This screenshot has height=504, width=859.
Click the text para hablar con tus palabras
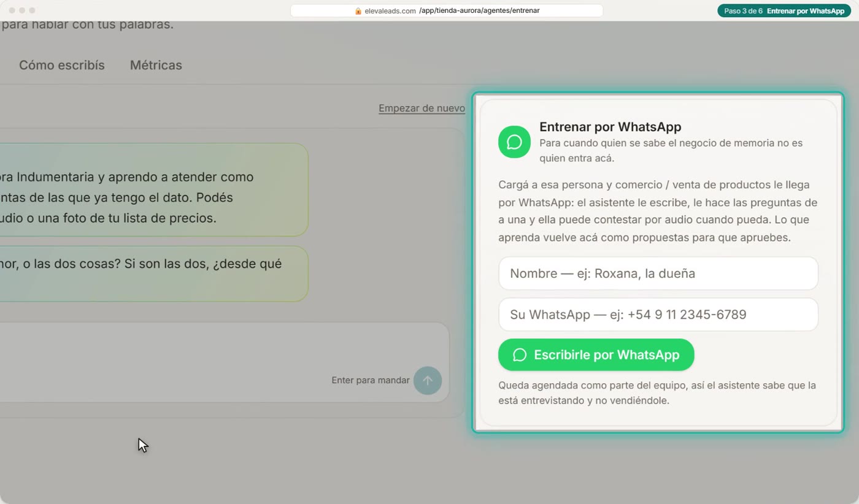(x=87, y=25)
